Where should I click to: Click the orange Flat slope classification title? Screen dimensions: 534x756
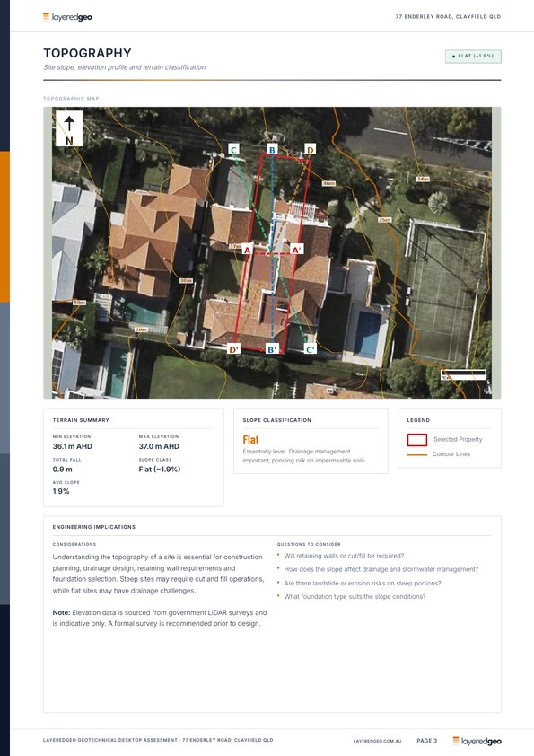250,440
